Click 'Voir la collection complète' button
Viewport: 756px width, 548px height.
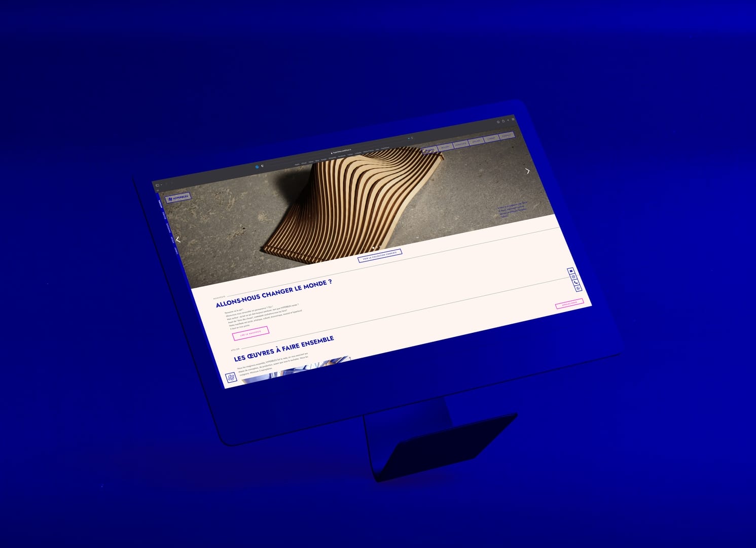pyautogui.click(x=380, y=255)
